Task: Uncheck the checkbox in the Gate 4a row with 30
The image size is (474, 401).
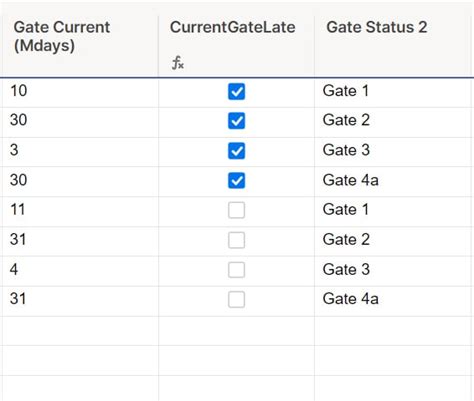Action: pos(236,180)
